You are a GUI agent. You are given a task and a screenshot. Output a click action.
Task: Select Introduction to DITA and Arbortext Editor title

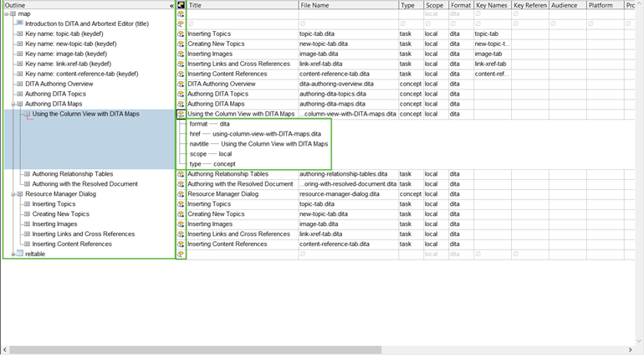click(87, 23)
